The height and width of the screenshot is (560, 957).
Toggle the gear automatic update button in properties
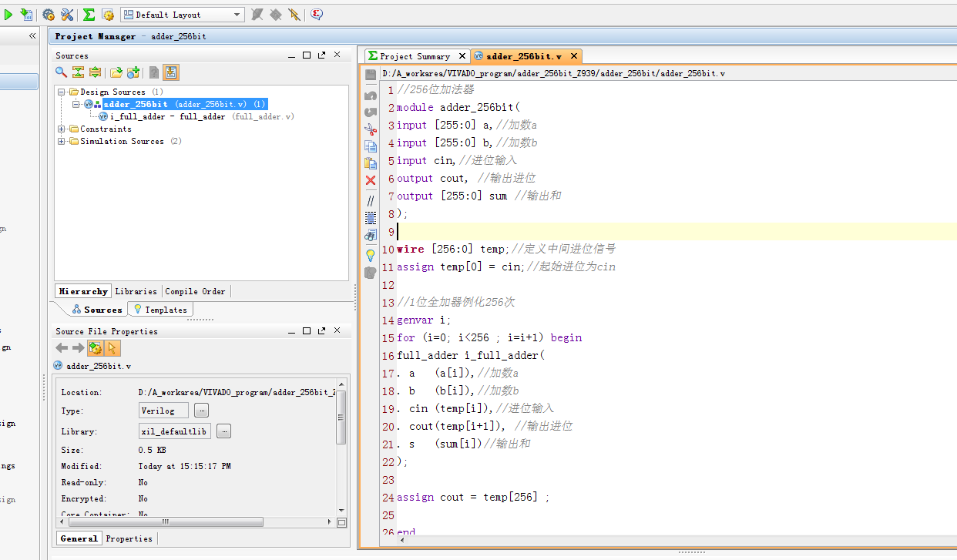coord(95,348)
